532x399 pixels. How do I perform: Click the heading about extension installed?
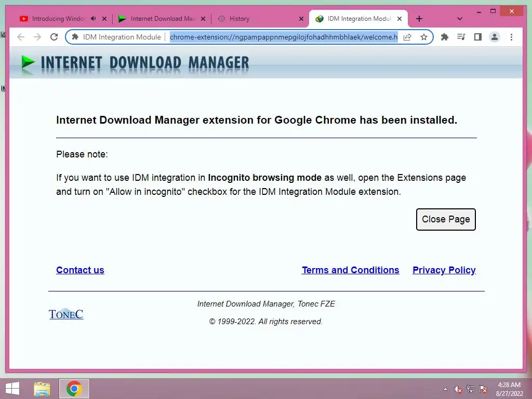pos(257,120)
